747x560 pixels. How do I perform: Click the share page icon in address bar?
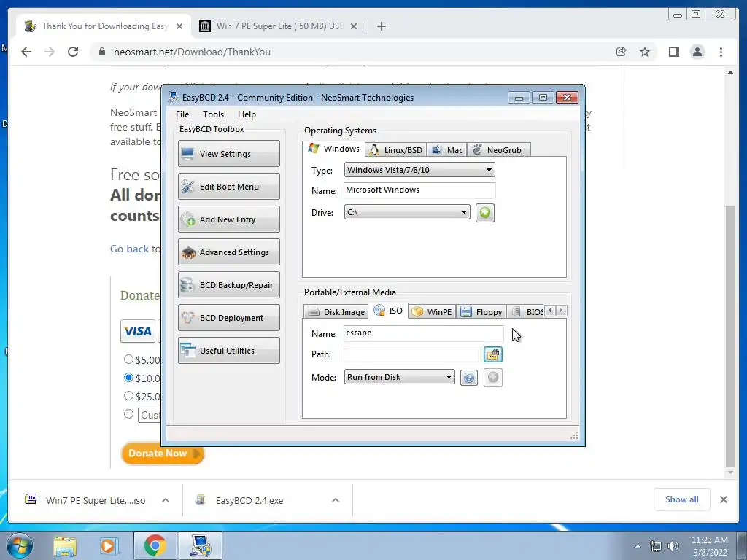(x=621, y=52)
